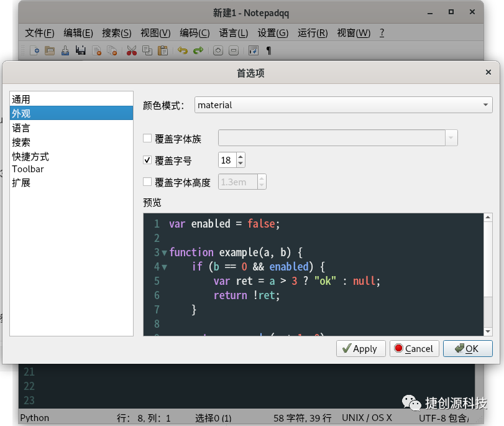Screen dimensions: 504x426
Task: Click the Undo arrow icon
Action: pyautogui.click(x=183, y=50)
